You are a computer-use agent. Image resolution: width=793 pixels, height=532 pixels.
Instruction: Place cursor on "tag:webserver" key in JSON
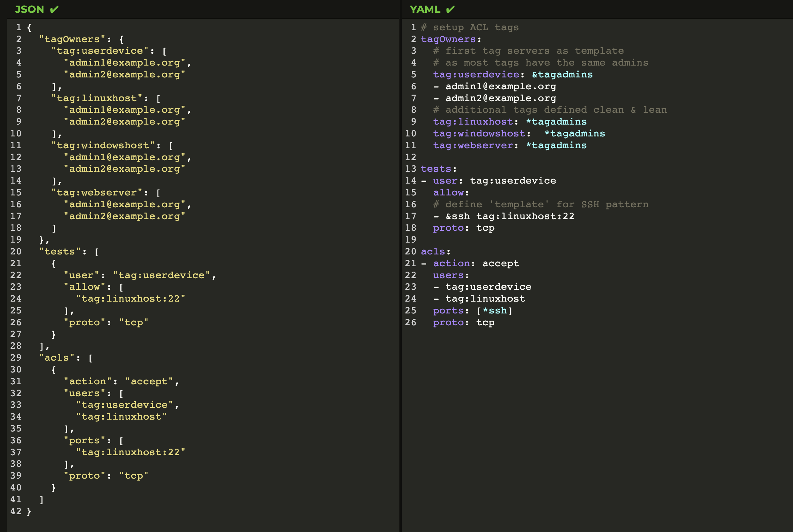click(x=97, y=193)
